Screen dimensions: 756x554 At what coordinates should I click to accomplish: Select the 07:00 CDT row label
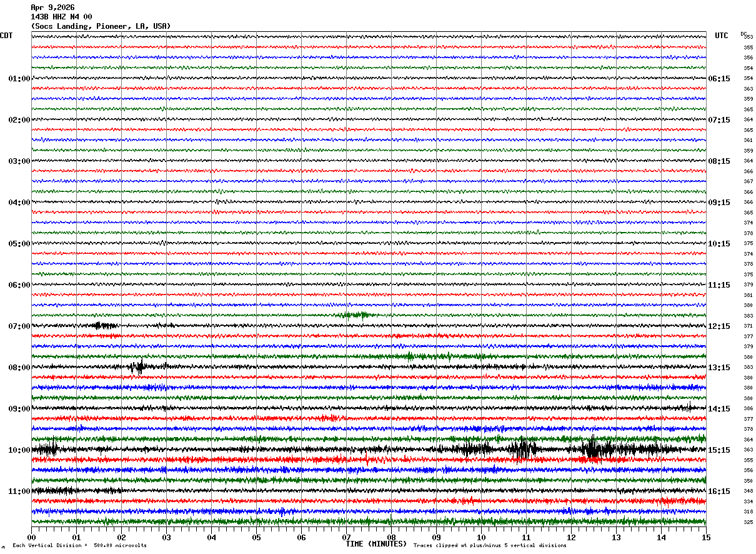(19, 326)
